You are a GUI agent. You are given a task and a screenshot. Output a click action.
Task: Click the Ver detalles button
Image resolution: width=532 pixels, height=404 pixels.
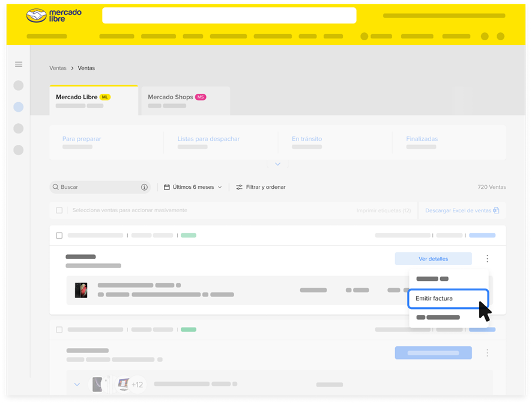[x=433, y=259]
